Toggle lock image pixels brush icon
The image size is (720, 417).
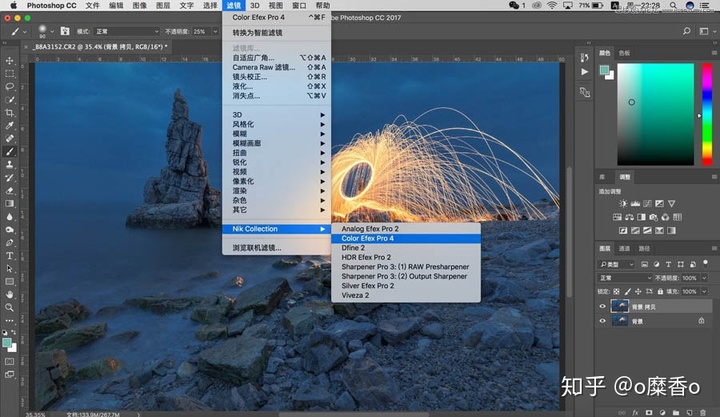point(627,292)
